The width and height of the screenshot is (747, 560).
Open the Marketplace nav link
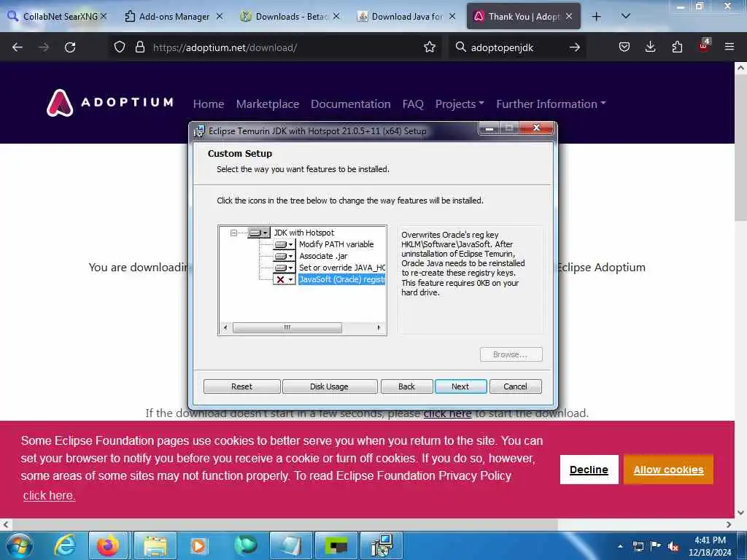(268, 104)
